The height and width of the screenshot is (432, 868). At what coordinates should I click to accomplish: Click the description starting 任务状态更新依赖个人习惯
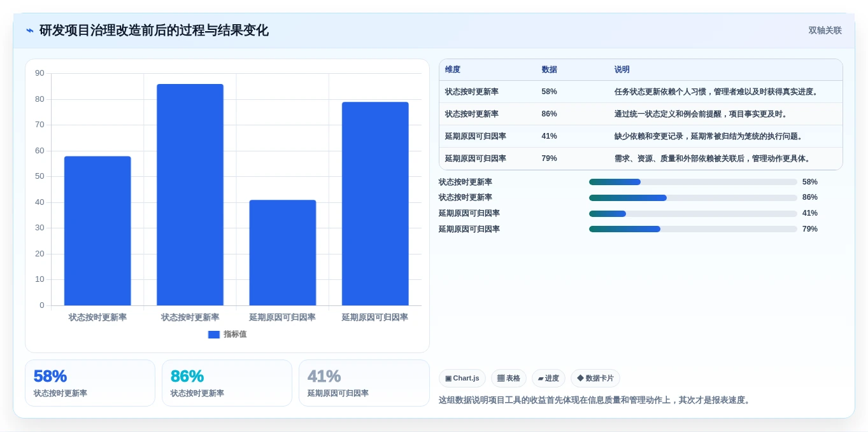coord(716,92)
